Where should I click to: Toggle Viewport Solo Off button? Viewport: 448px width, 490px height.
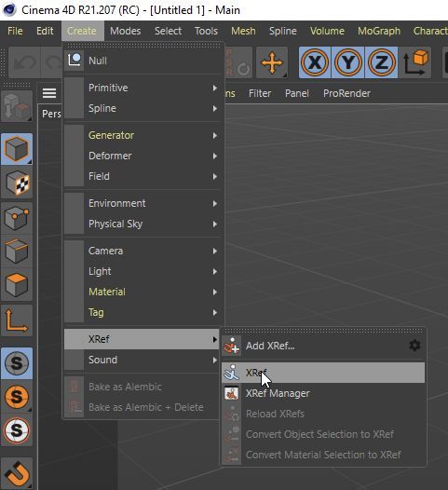(x=17, y=363)
